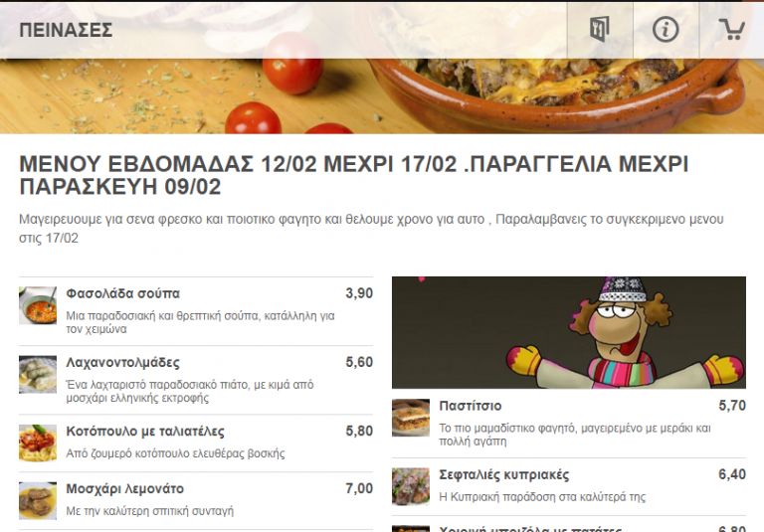The image size is (764, 532).
Task: Select the Σεφταλιές κυπριακές item title
Action: point(503,474)
